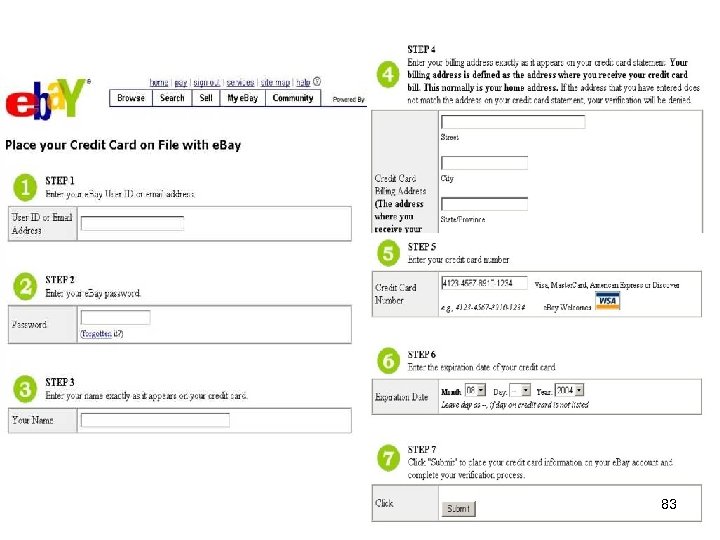
Task: Focus the User ID or Email Address field
Action: (132, 224)
